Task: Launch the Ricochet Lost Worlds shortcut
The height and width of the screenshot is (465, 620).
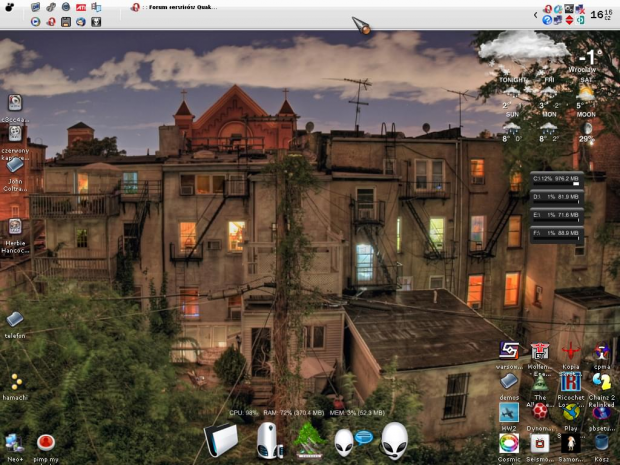Action: 571,382
